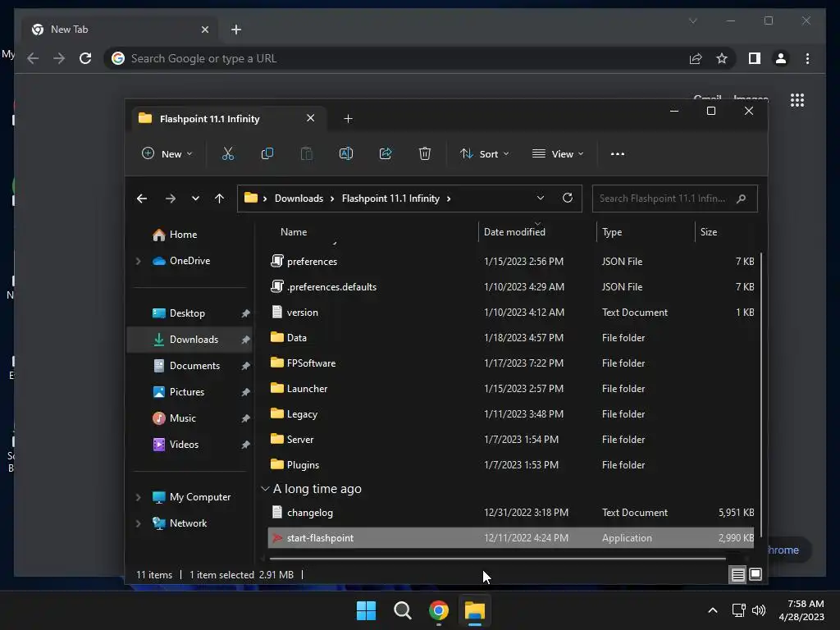
Task: Go back using Explorer's back arrow
Action: tap(142, 199)
